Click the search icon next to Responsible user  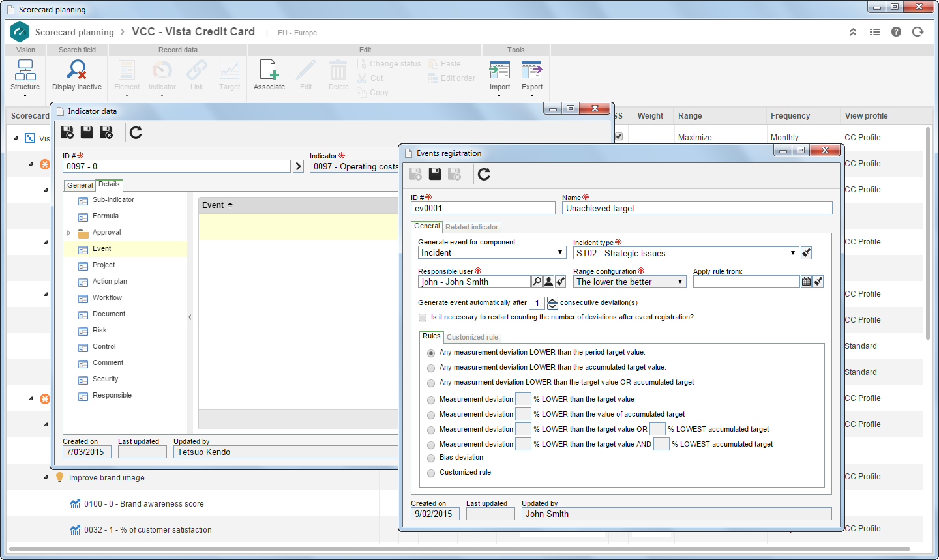point(537,282)
